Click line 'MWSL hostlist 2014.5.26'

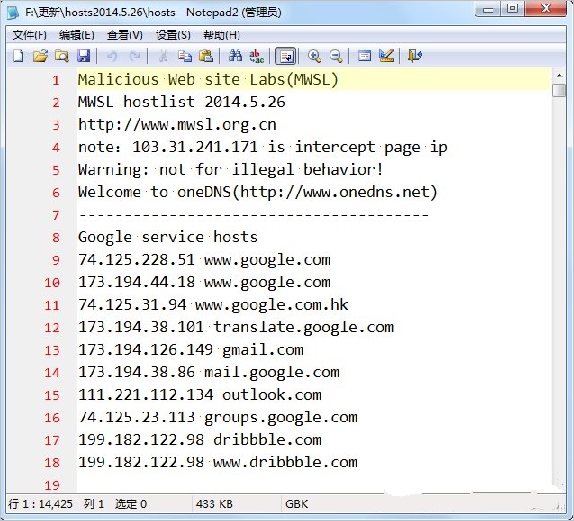(x=182, y=102)
